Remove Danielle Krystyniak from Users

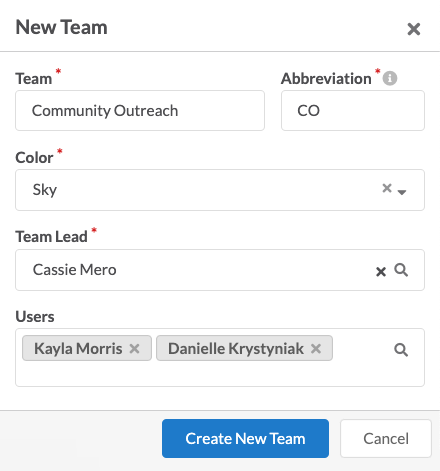[x=316, y=349]
